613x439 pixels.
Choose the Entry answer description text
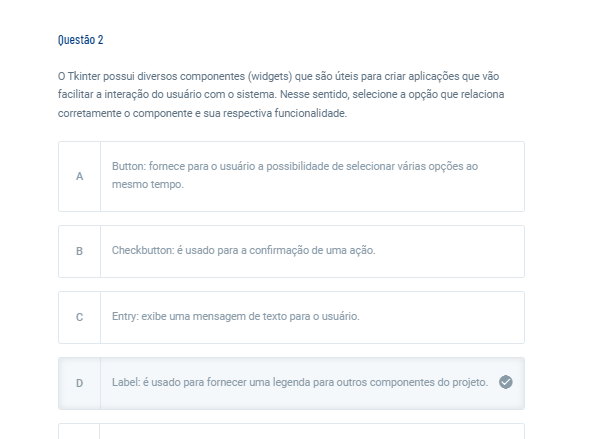(236, 316)
